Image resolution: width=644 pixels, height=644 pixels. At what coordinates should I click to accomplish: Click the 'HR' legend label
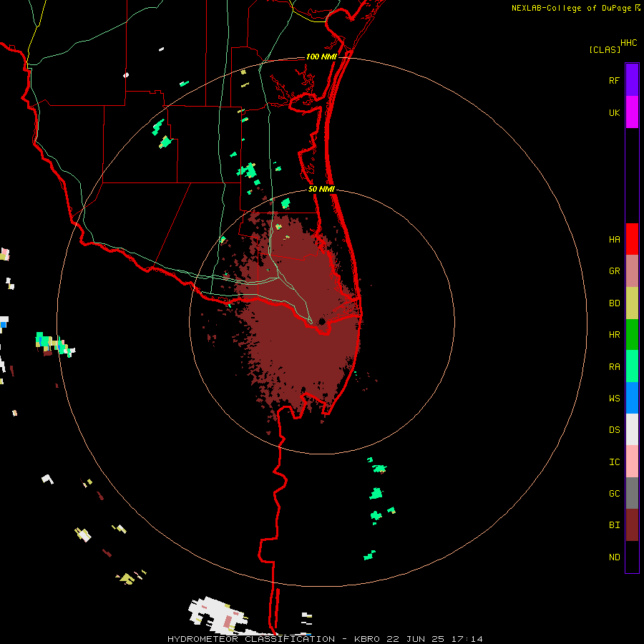pos(615,335)
